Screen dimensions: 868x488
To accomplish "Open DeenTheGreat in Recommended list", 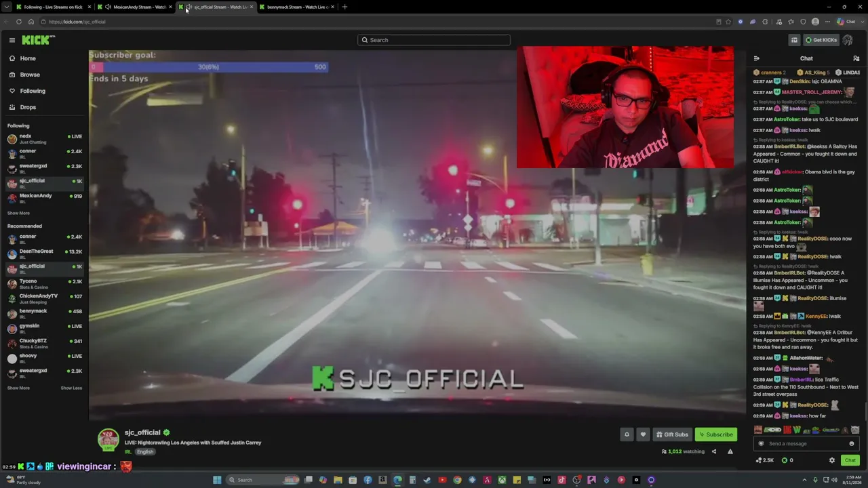I will tap(44, 254).
